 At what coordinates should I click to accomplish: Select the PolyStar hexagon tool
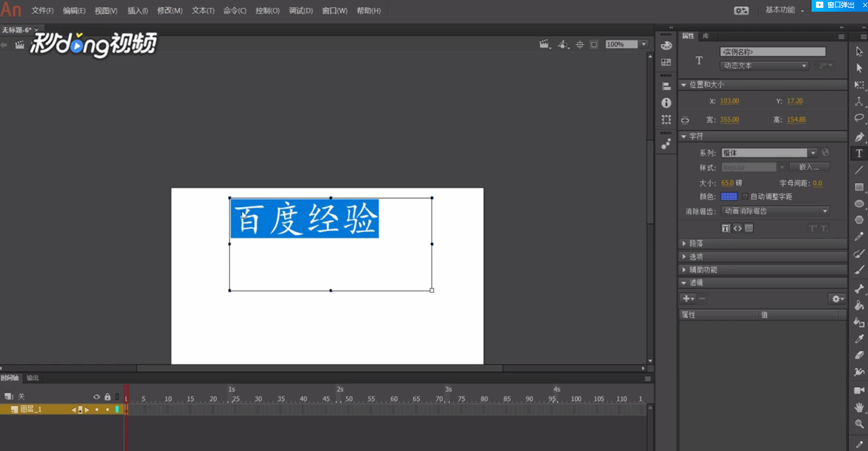point(859,220)
